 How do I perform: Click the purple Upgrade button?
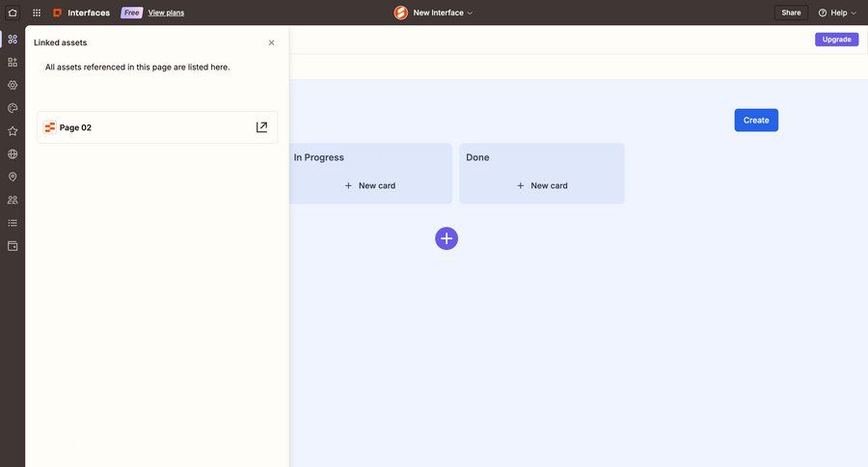(x=836, y=40)
